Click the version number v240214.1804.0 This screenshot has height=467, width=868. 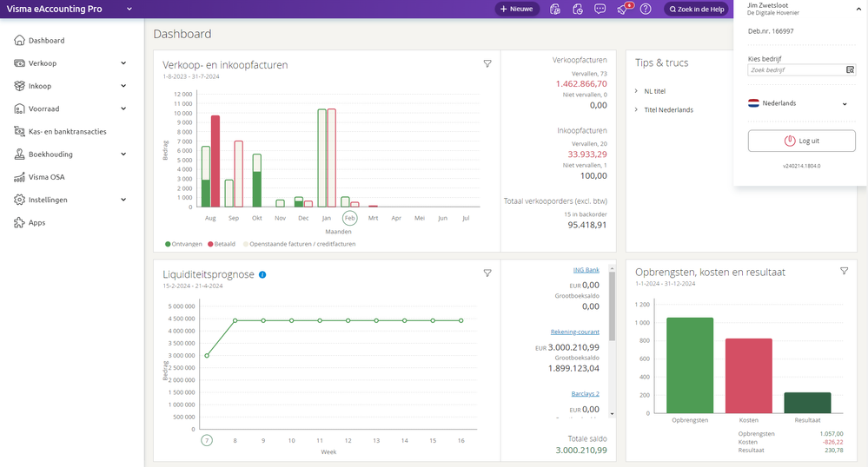point(802,166)
